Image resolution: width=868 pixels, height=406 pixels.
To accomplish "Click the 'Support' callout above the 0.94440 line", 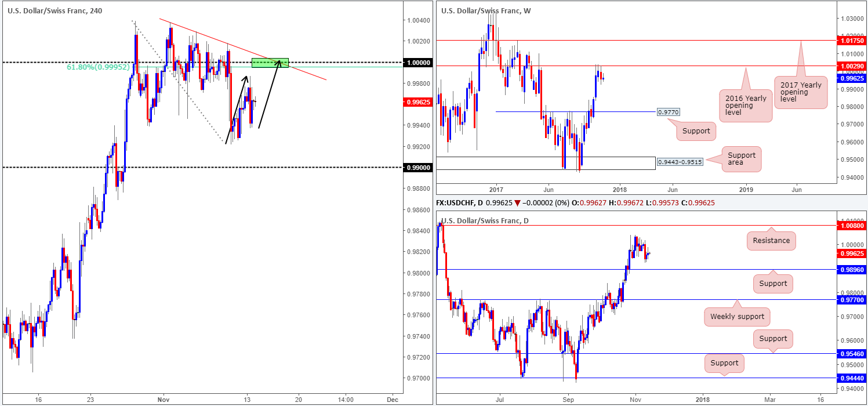I will [x=725, y=363].
